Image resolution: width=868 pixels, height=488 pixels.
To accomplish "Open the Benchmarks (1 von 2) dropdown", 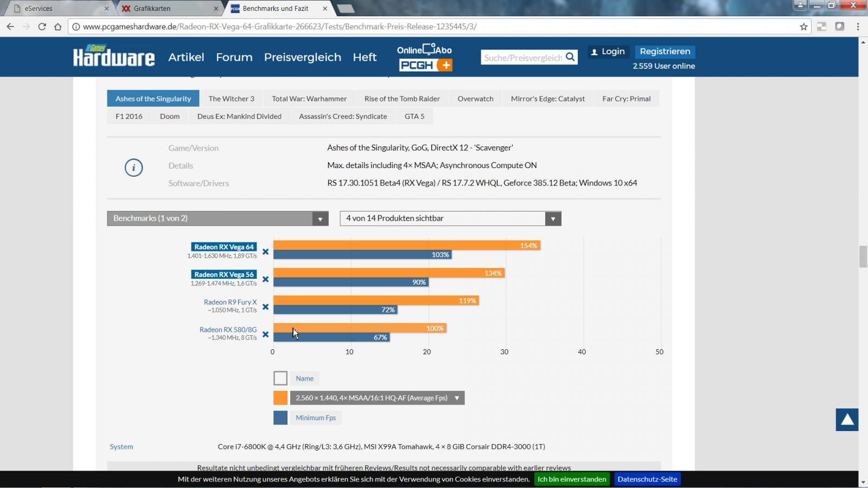I will pos(218,218).
